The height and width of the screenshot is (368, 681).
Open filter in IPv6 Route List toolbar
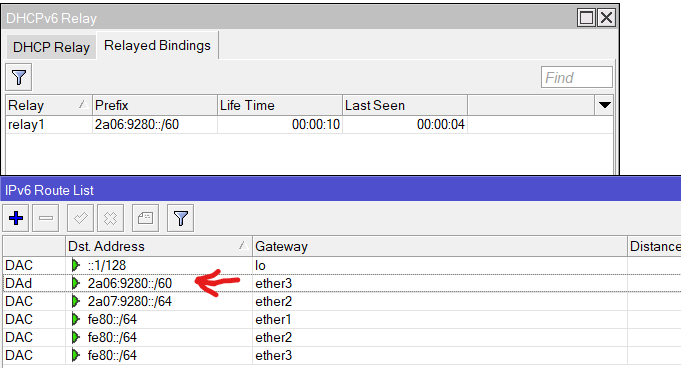(x=180, y=218)
